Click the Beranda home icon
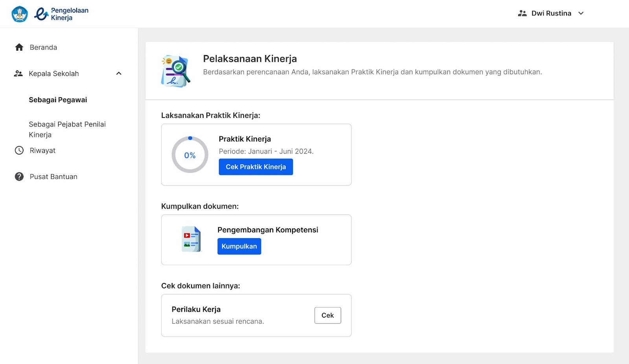629x364 pixels. click(19, 48)
